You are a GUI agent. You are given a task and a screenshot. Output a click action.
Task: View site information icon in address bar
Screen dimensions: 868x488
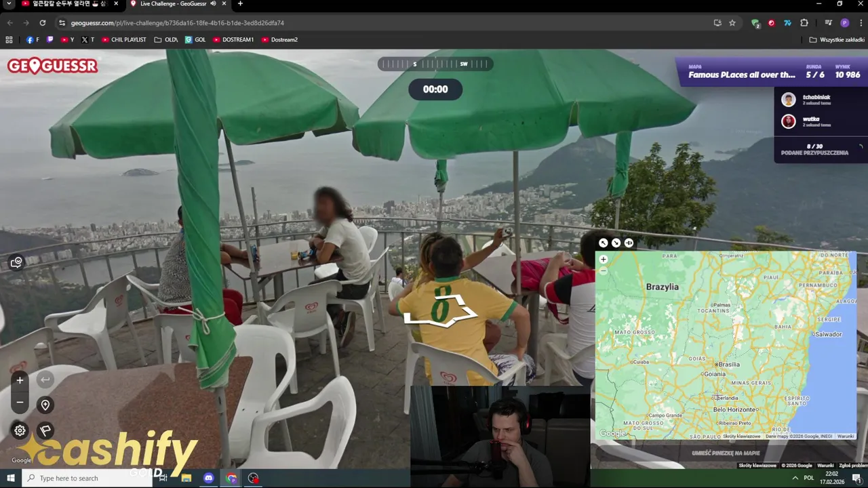[x=62, y=23]
